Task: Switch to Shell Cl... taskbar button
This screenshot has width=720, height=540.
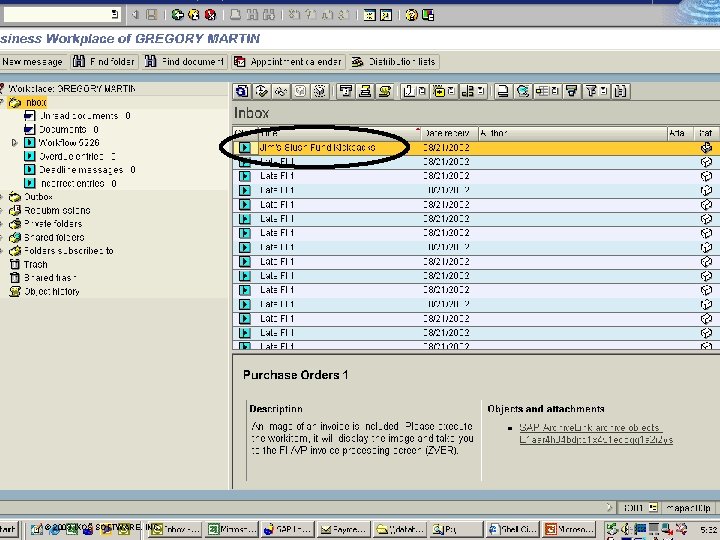Action: pyautogui.click(x=512, y=529)
